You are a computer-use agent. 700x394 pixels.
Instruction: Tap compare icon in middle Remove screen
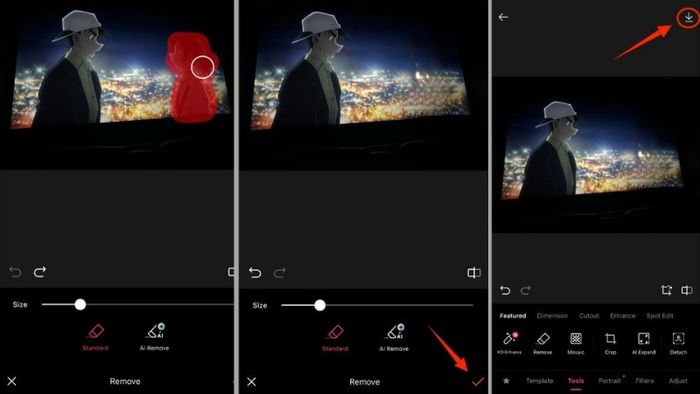point(474,272)
